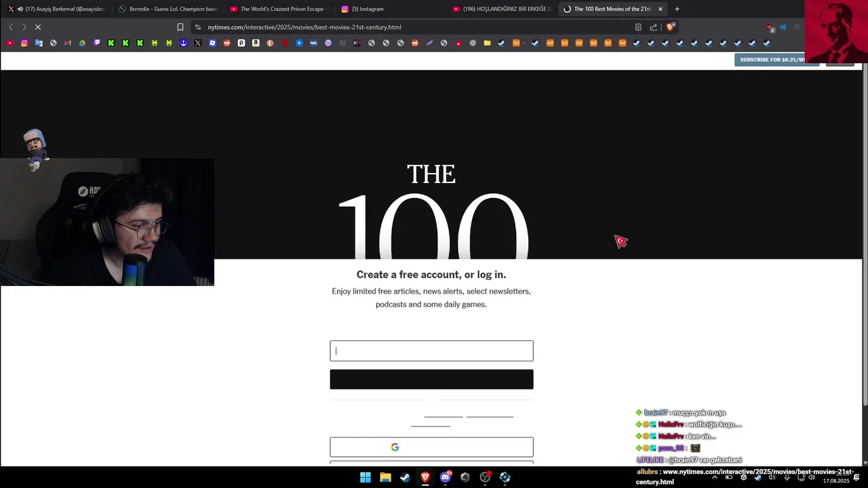The width and height of the screenshot is (868, 488).
Task: Open the Brave Shields lion icon
Action: tap(671, 27)
